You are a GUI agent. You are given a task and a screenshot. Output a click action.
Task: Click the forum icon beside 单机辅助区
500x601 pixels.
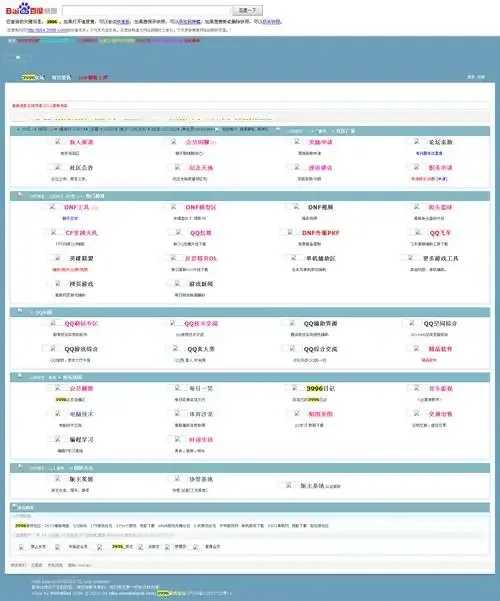pyautogui.click(x=293, y=258)
